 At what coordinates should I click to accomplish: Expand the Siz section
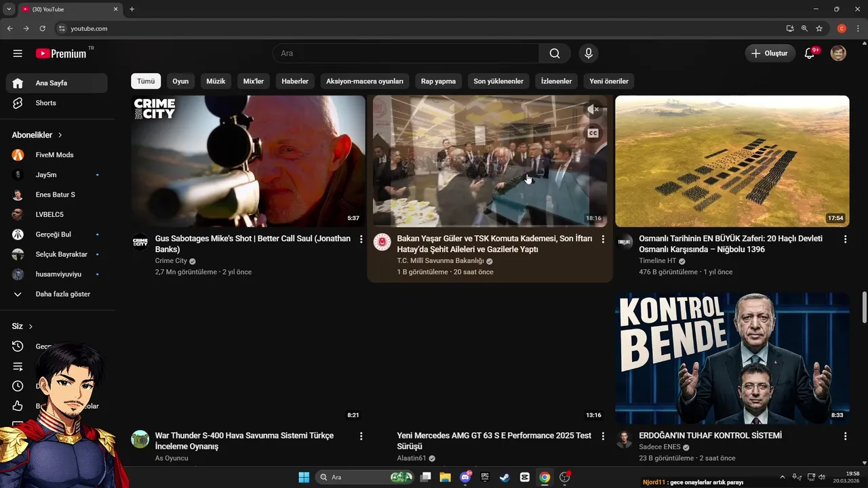(x=22, y=326)
